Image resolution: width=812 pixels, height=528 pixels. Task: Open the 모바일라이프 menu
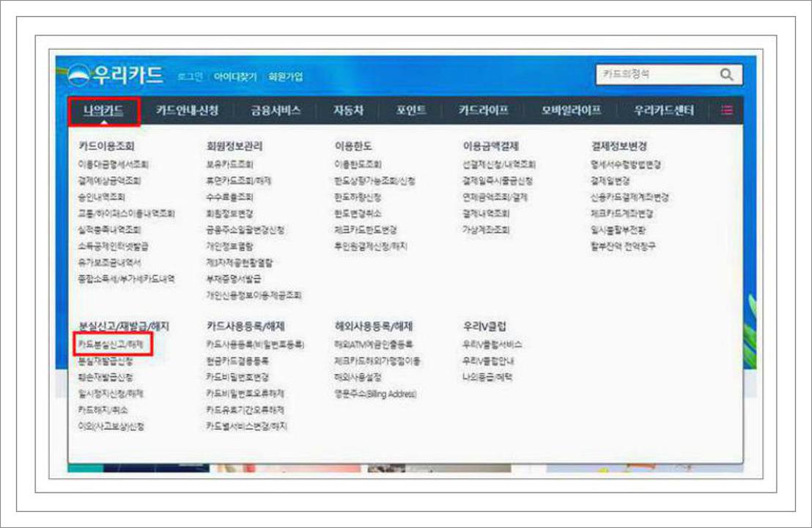tap(571, 111)
